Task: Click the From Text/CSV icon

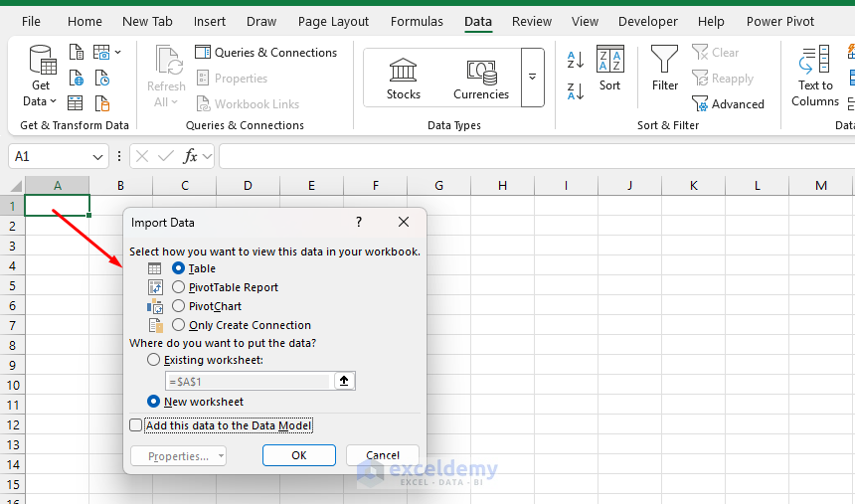Action: point(77,53)
